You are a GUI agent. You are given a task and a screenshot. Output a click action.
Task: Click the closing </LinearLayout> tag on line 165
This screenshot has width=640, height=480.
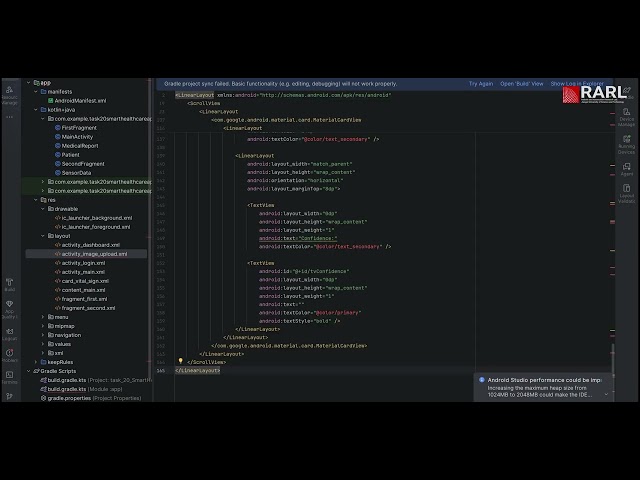[198, 370]
